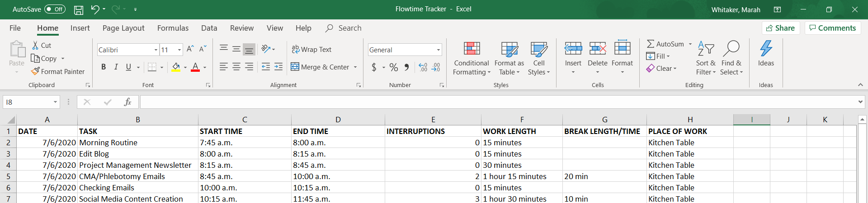The width and height of the screenshot is (868, 203).
Task: Click the Share button
Action: point(780,28)
